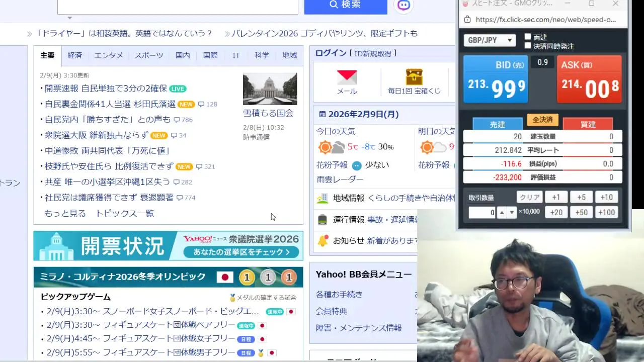Click the 全決済 button

click(542, 120)
